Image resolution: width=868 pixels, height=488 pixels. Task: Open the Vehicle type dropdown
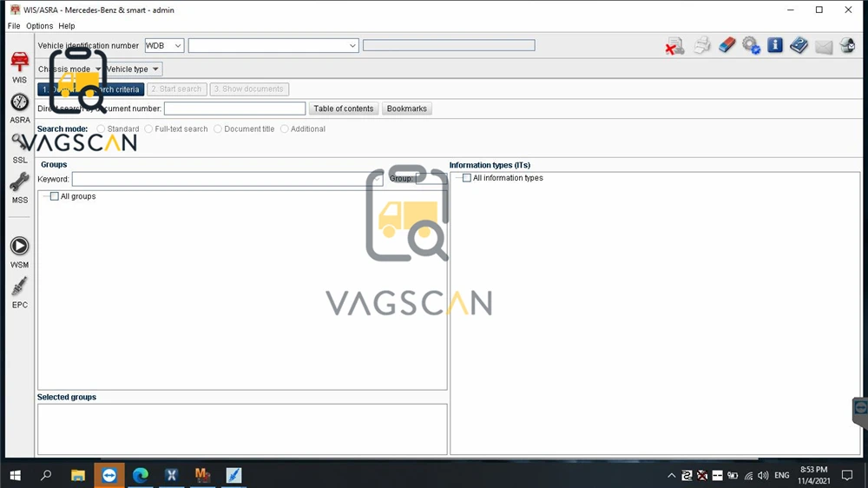[133, 69]
